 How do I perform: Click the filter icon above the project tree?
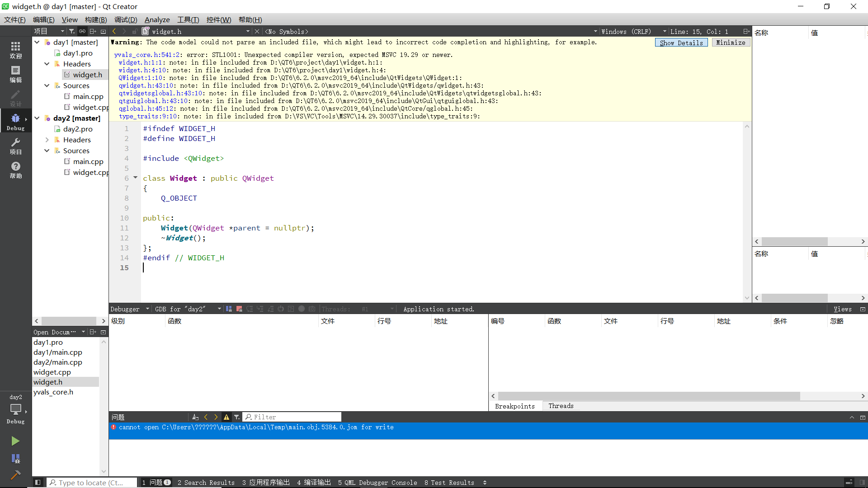point(72,31)
